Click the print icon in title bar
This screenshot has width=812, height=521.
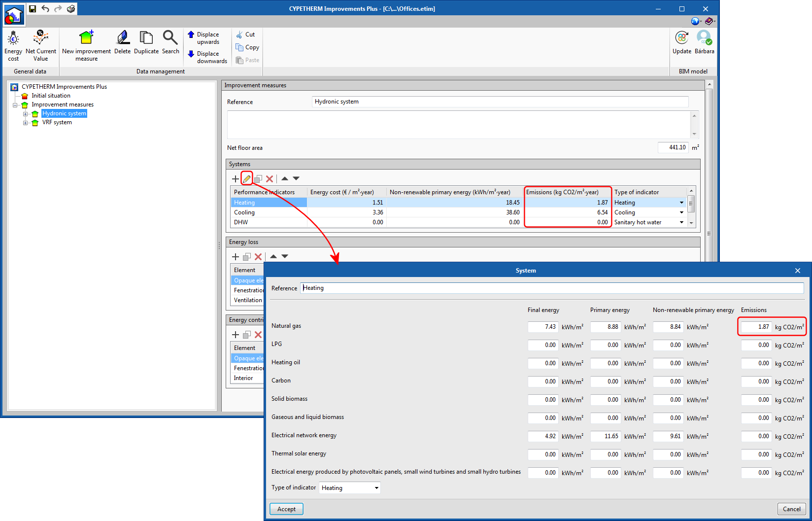[71, 9]
